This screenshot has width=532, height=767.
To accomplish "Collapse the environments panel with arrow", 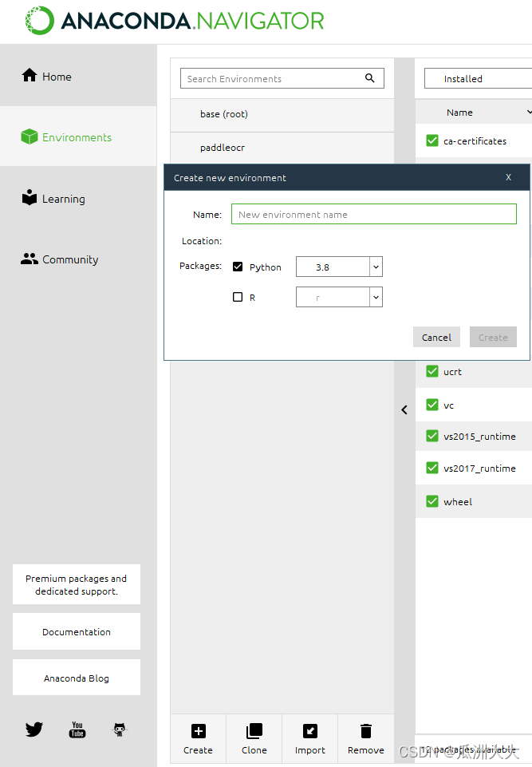I will pos(404,410).
